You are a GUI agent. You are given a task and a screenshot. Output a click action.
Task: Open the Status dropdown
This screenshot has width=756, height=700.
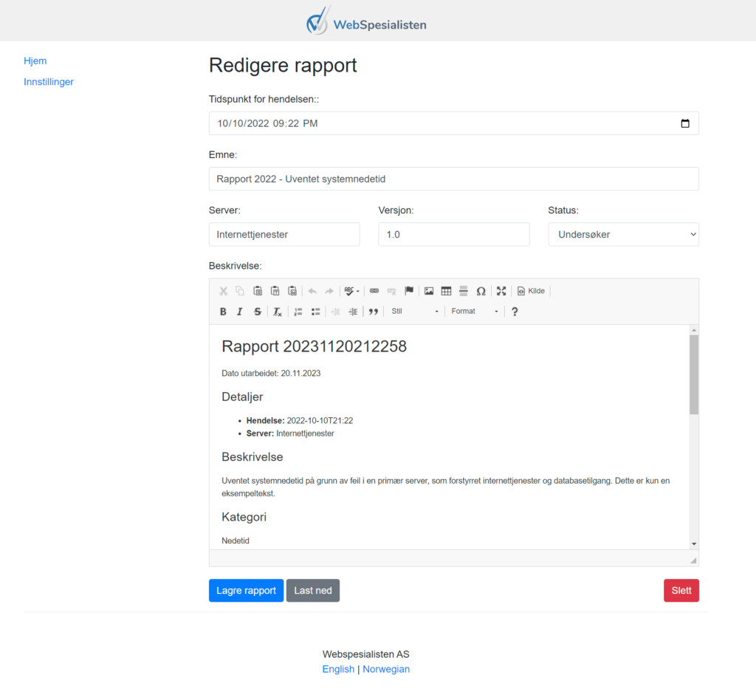(623, 235)
